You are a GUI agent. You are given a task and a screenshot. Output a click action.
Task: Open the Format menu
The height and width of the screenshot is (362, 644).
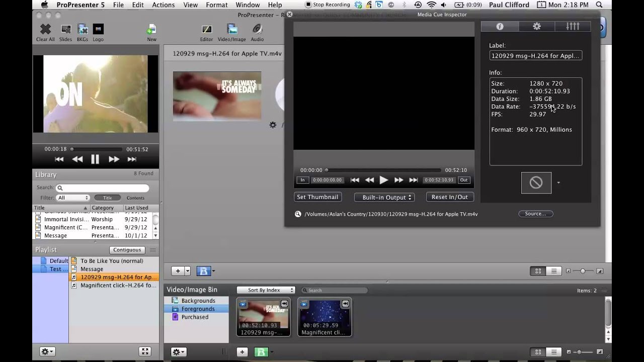click(217, 5)
